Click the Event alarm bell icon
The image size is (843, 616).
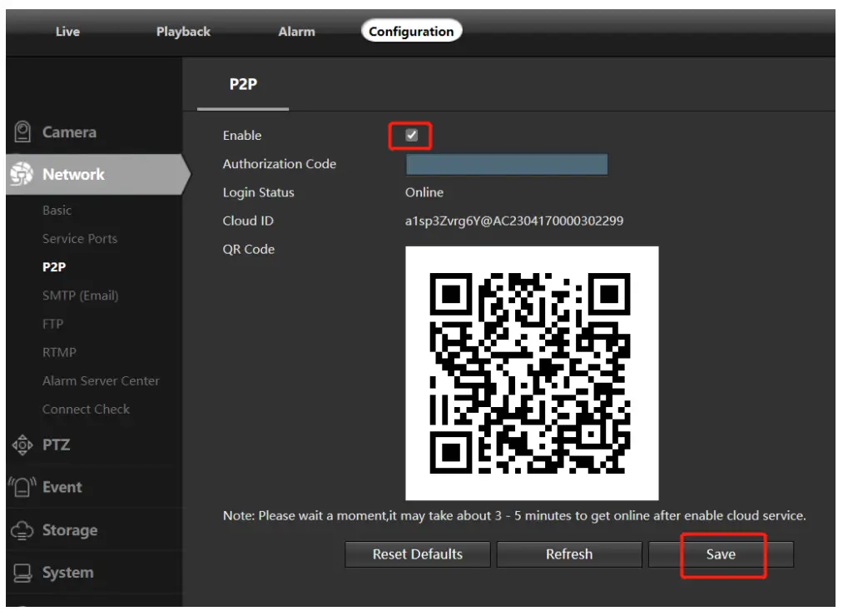[x=22, y=488]
